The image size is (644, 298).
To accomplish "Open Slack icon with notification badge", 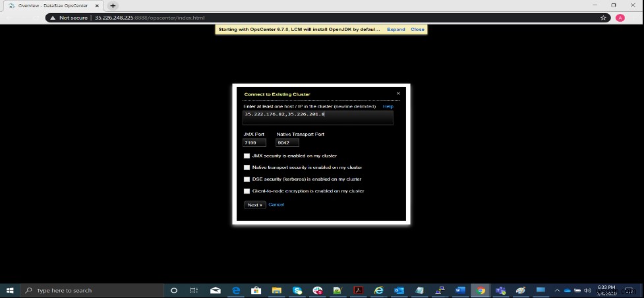I will [x=318, y=290].
